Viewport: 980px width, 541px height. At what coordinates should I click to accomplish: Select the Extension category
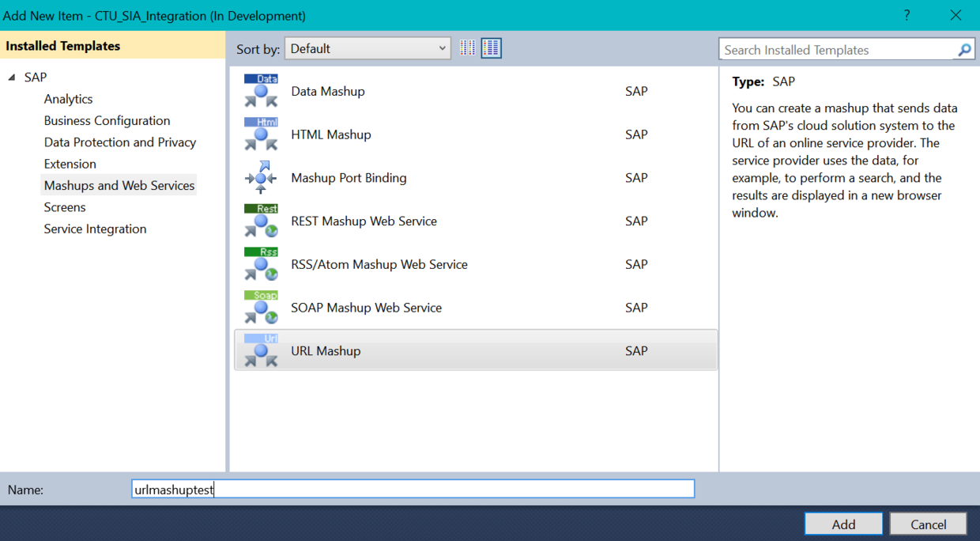coord(70,164)
